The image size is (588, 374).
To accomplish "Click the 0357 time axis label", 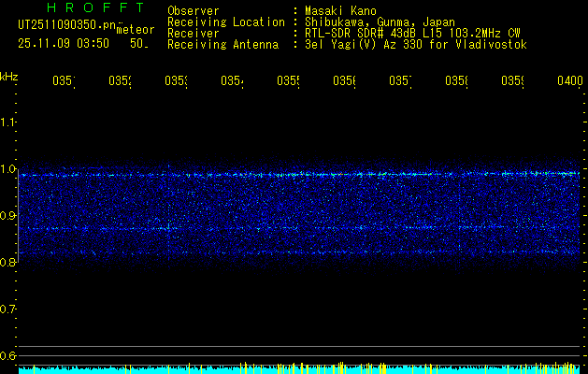I will point(400,80).
